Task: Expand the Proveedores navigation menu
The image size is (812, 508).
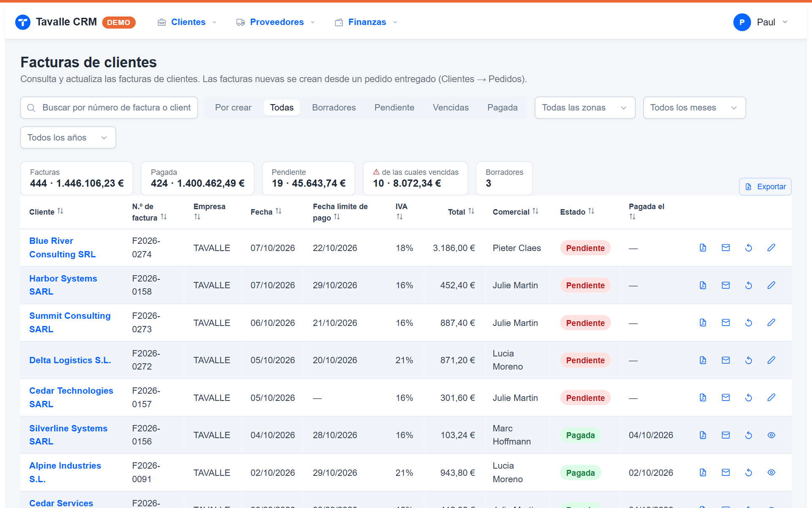Action: click(x=276, y=22)
